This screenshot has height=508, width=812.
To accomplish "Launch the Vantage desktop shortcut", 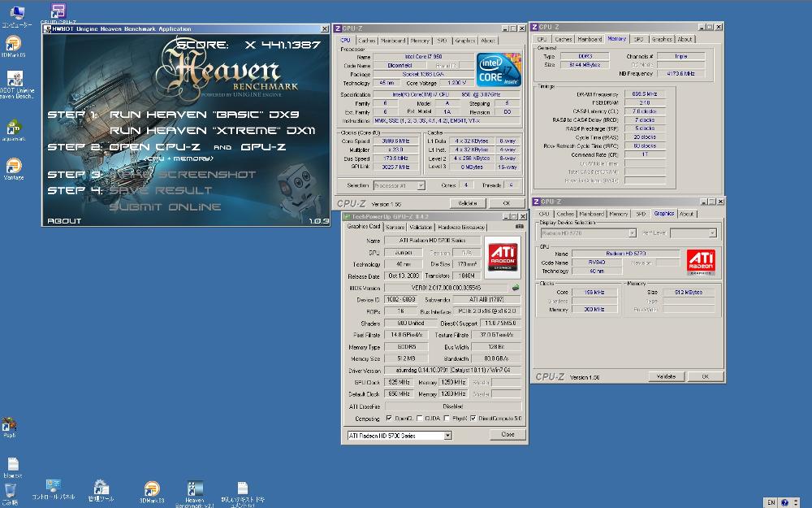I will 14,169.
